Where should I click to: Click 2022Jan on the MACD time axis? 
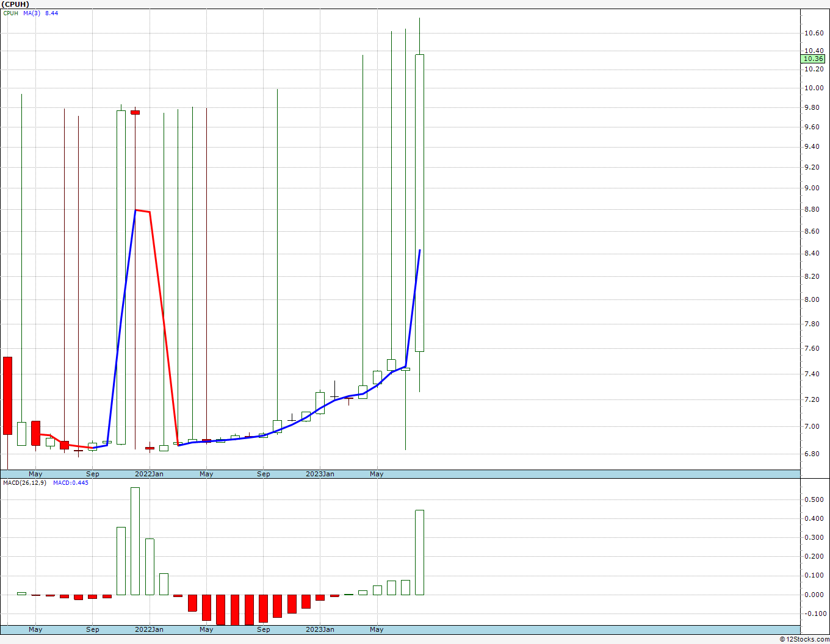pyautogui.click(x=149, y=629)
